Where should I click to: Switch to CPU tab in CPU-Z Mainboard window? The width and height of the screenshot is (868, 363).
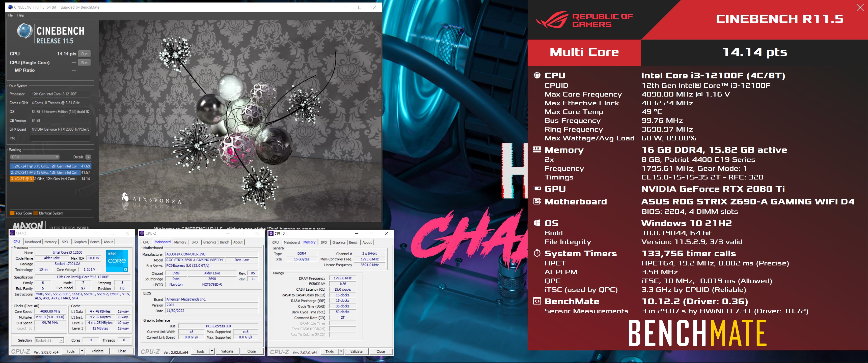pyautogui.click(x=146, y=242)
